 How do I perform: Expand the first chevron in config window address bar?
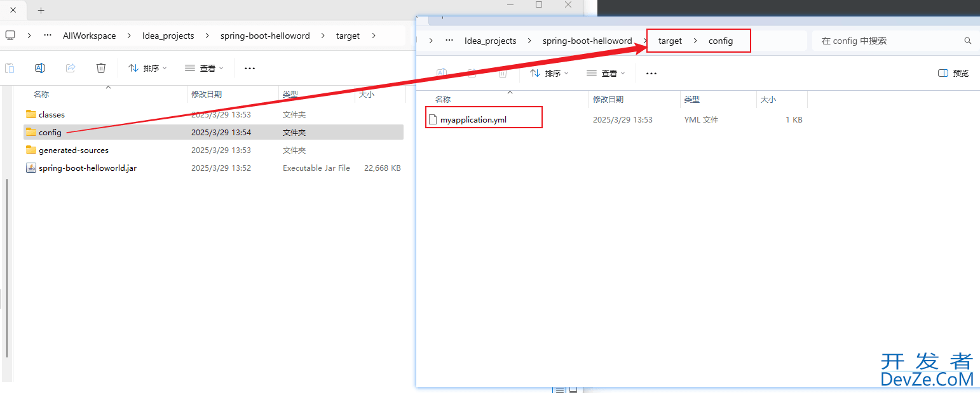[x=431, y=41]
